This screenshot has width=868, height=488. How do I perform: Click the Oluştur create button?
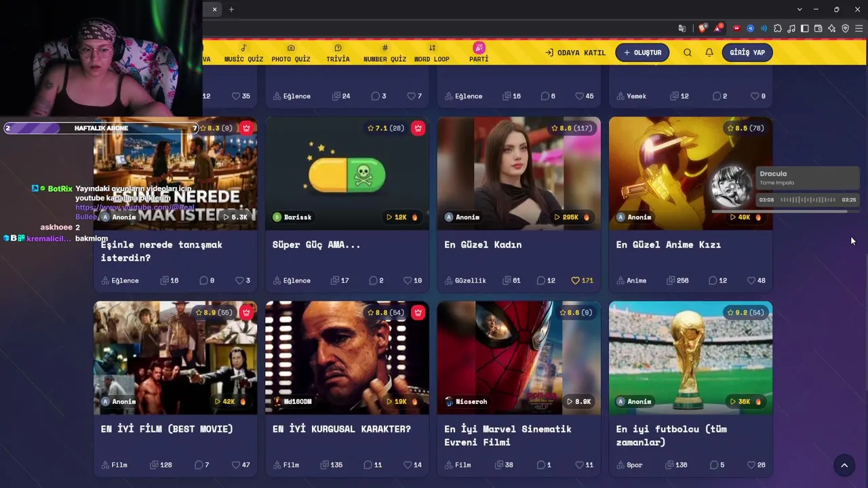[642, 52]
